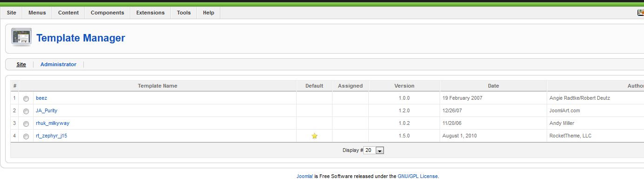Select the rhuk_milkyway radio button
Image resolution: width=644 pixels, height=185 pixels.
coord(26,123)
